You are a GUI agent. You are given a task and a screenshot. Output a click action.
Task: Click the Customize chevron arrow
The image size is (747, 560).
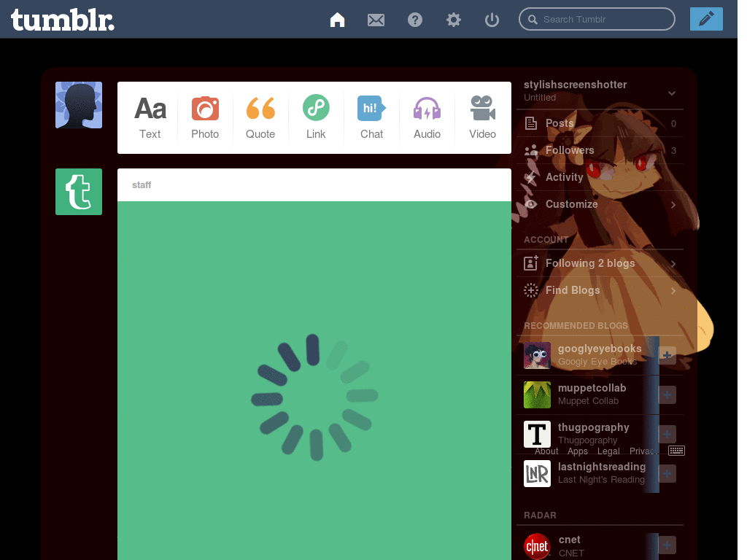click(x=673, y=205)
